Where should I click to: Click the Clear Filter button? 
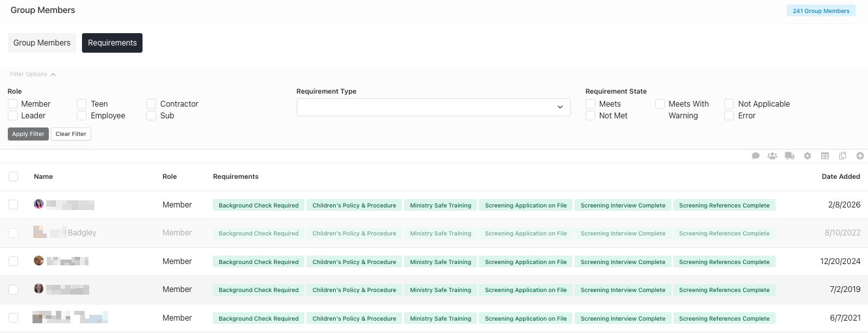[71, 134]
